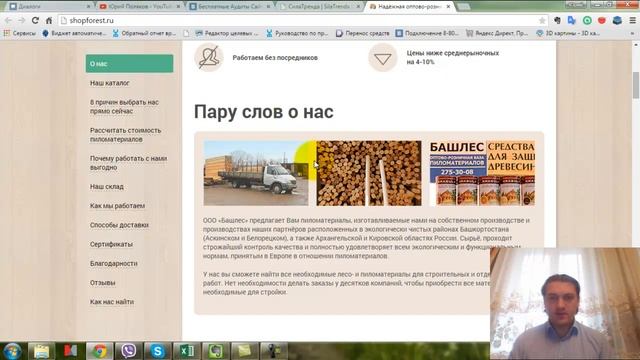Open the 'Яндекс Директ' bookmark
This screenshot has width=640, height=360.
[x=497, y=33]
